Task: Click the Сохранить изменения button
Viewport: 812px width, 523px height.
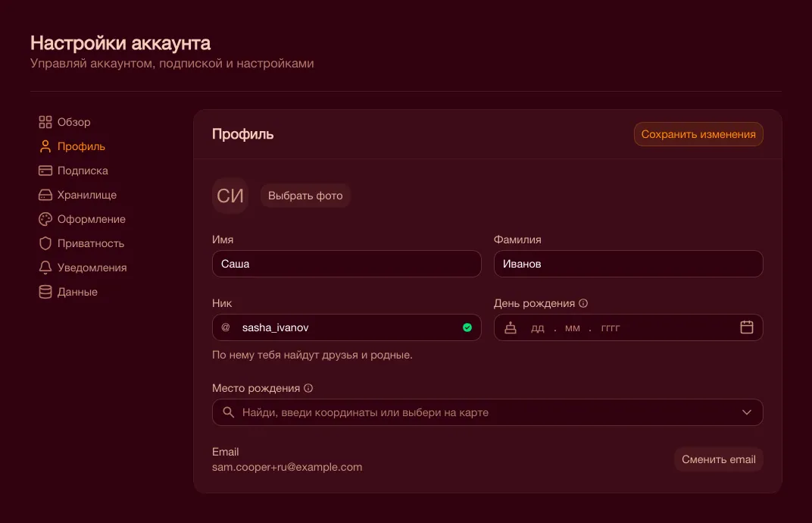Action: (698, 134)
